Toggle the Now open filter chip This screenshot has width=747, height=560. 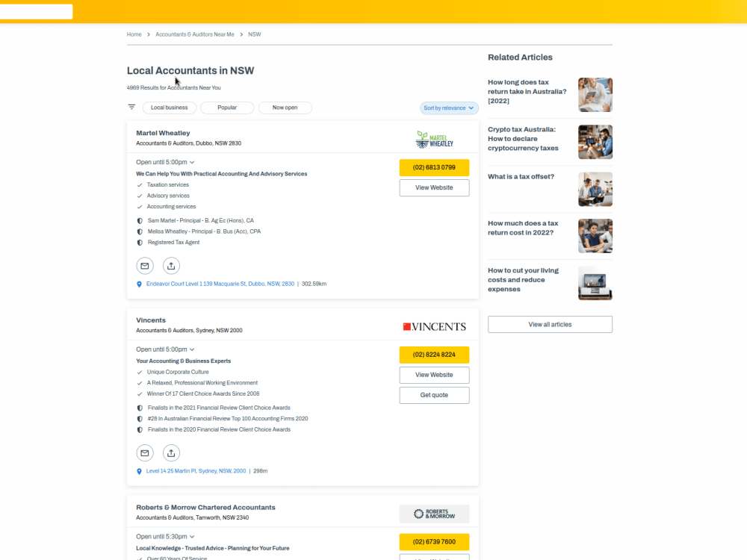coord(285,108)
